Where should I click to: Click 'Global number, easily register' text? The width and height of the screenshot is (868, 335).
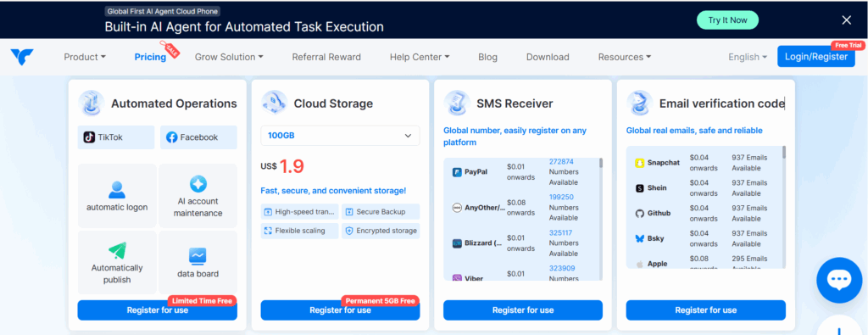pyautogui.click(x=515, y=137)
